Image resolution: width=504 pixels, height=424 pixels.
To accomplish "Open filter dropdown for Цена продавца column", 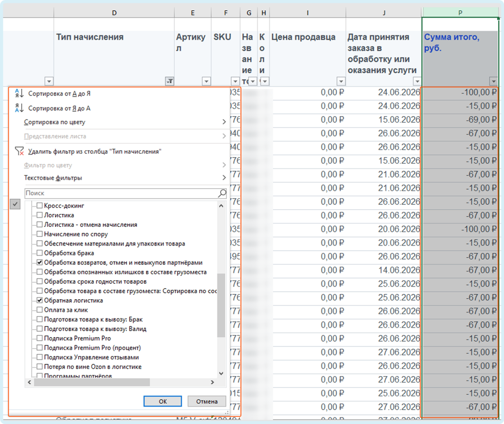I will tap(341, 81).
